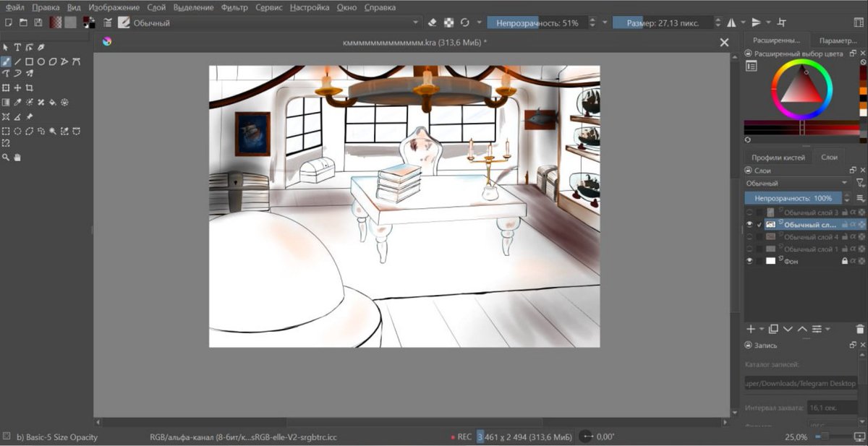Select the Zoom magnifier tool

point(6,157)
